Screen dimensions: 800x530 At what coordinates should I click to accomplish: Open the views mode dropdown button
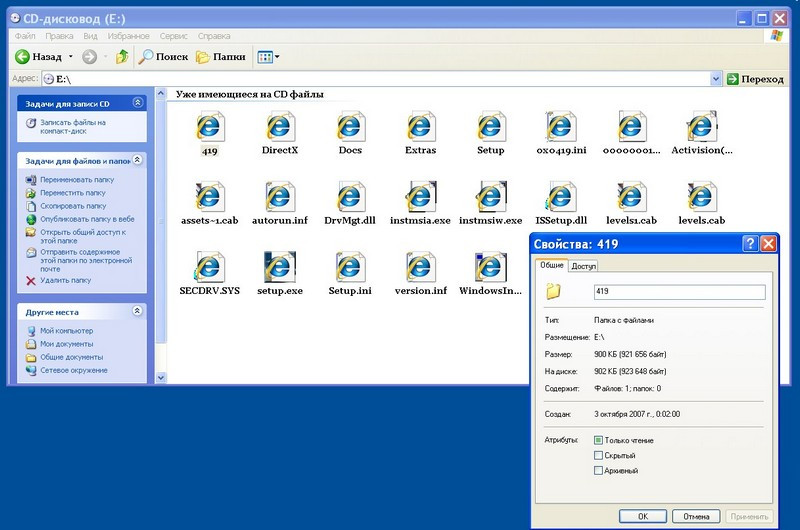268,57
